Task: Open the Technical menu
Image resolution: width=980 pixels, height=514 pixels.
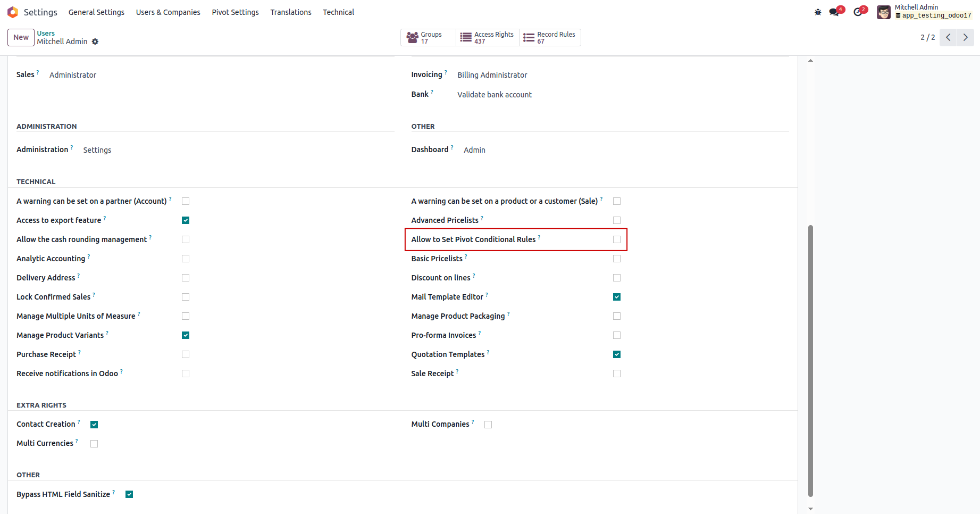Action: (338, 12)
